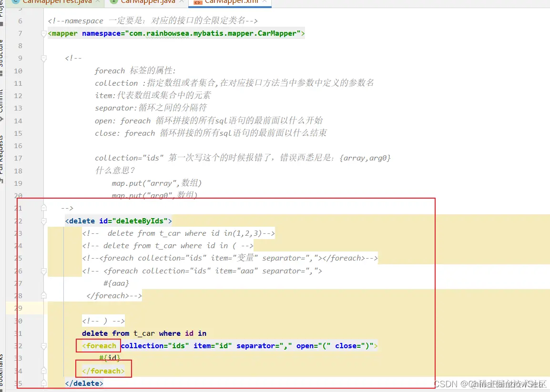Click the 'collection :指定数组或者集合' comment line

click(x=234, y=83)
